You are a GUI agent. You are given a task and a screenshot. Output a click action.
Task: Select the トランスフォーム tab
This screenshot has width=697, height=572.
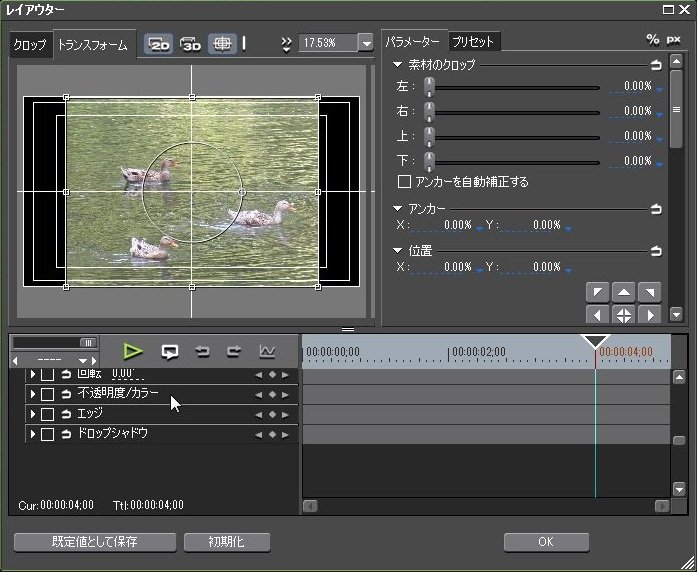[93, 45]
